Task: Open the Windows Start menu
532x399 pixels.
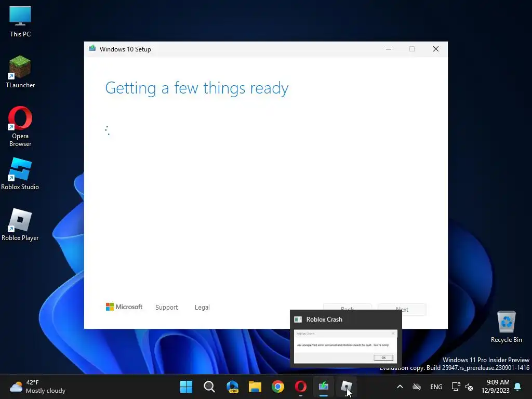Action: (x=186, y=387)
